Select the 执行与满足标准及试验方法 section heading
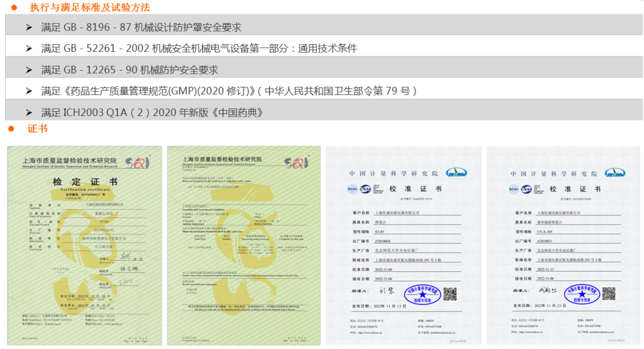644x349 pixels. coord(90,8)
